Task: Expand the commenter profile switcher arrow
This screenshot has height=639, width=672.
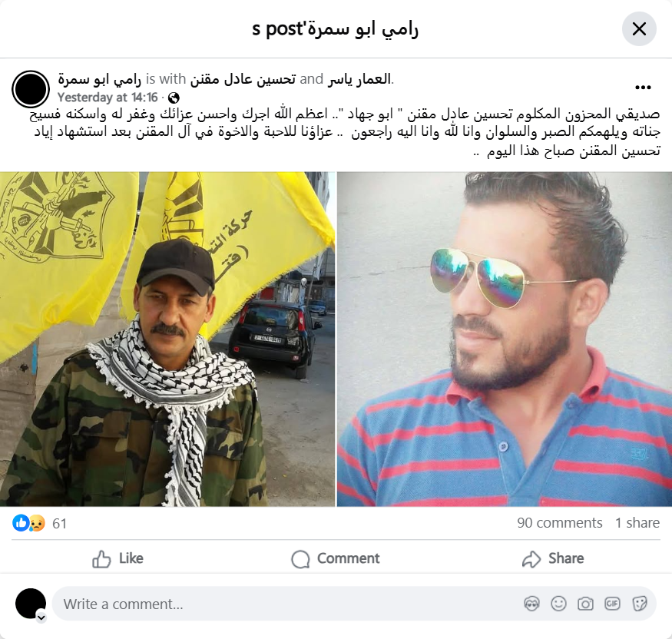Action: click(x=41, y=617)
